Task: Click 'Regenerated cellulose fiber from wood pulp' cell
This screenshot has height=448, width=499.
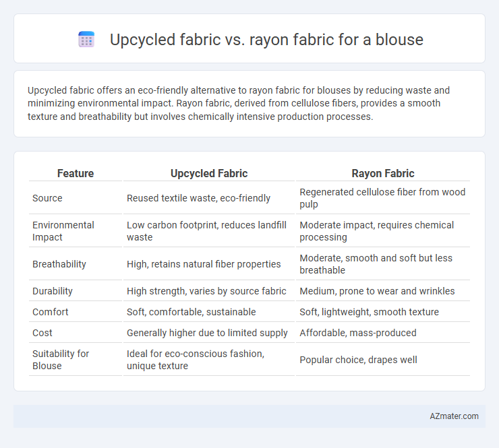Action: [x=383, y=198]
